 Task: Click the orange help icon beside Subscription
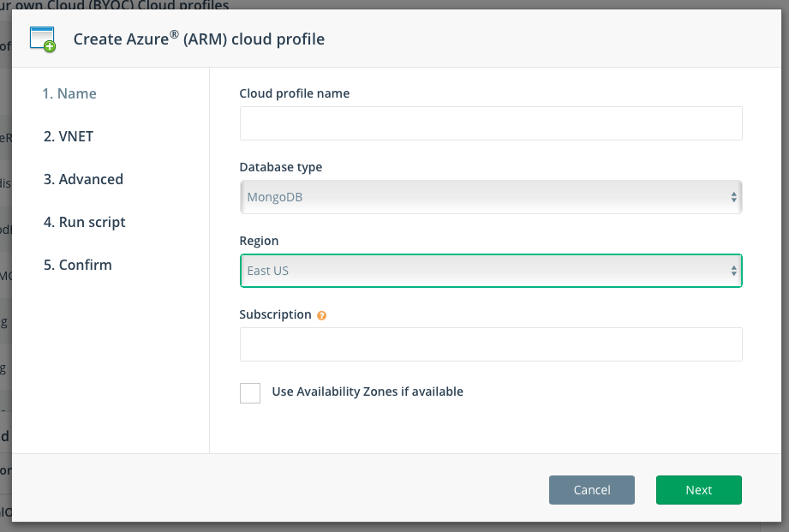click(321, 315)
